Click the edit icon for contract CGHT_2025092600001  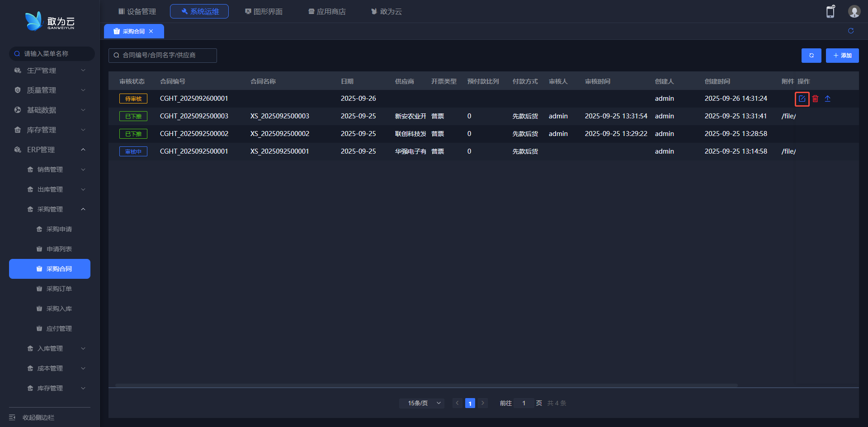(x=802, y=99)
